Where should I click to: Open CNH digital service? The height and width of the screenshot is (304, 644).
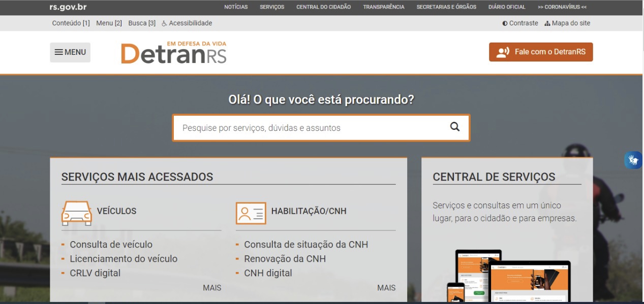[x=268, y=273]
